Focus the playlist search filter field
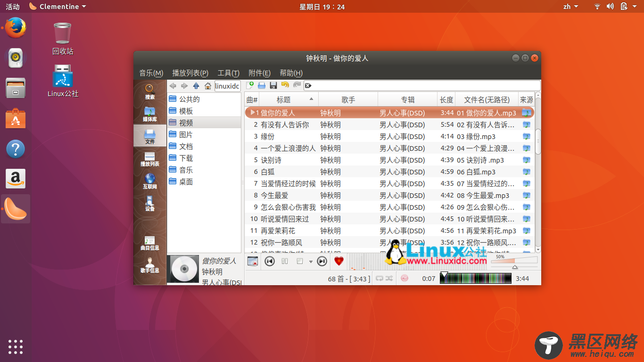Screen dimensions: 644x362 click(422, 85)
